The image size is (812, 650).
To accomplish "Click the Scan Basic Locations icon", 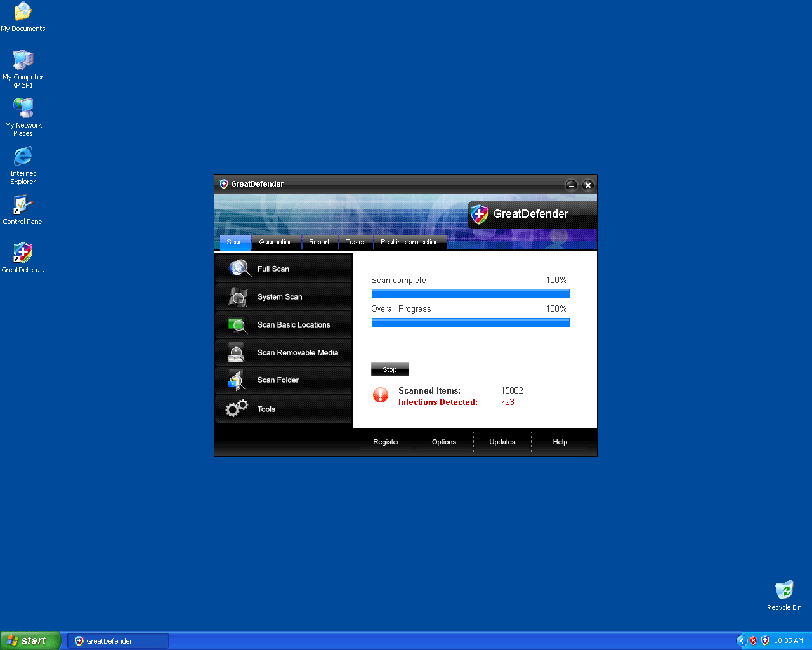I will pos(238,325).
